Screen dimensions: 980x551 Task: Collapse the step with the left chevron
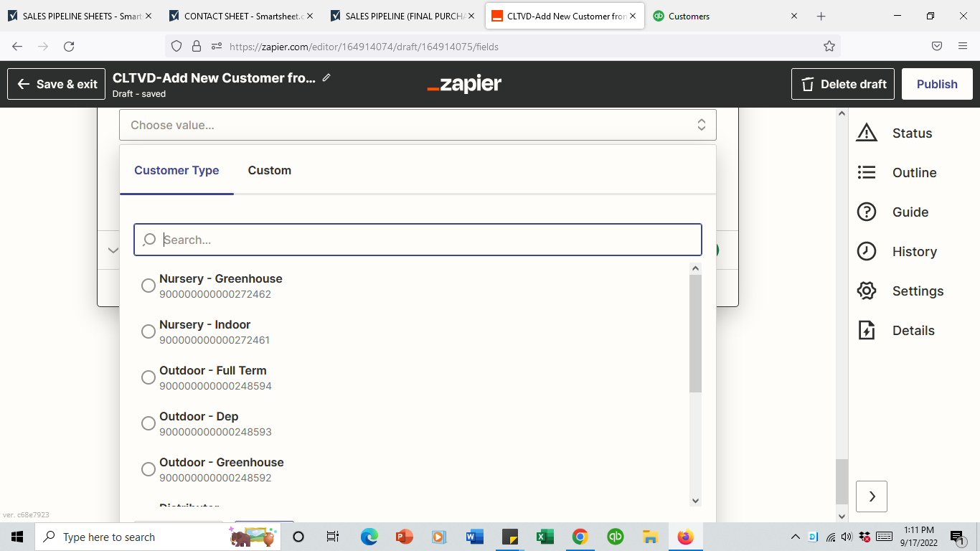(113, 250)
